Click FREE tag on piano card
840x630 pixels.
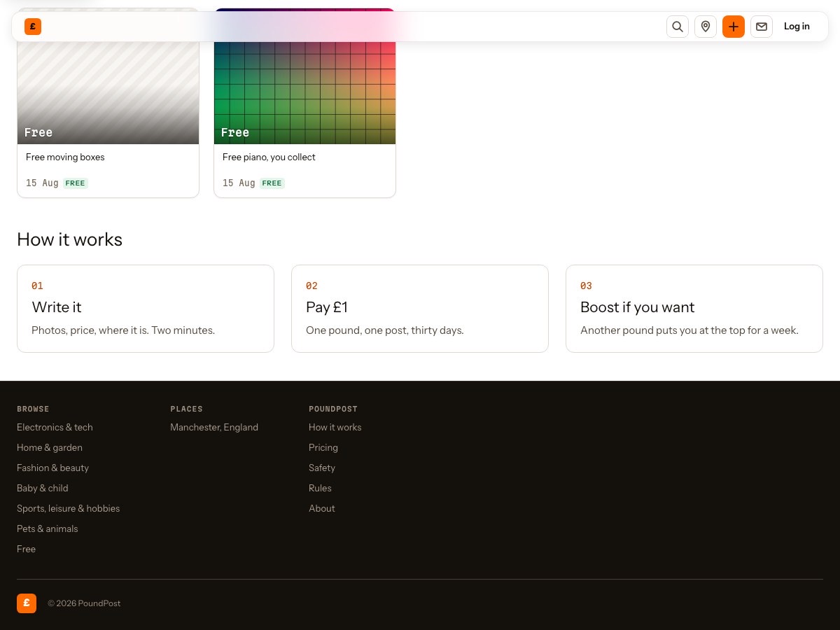point(272,183)
